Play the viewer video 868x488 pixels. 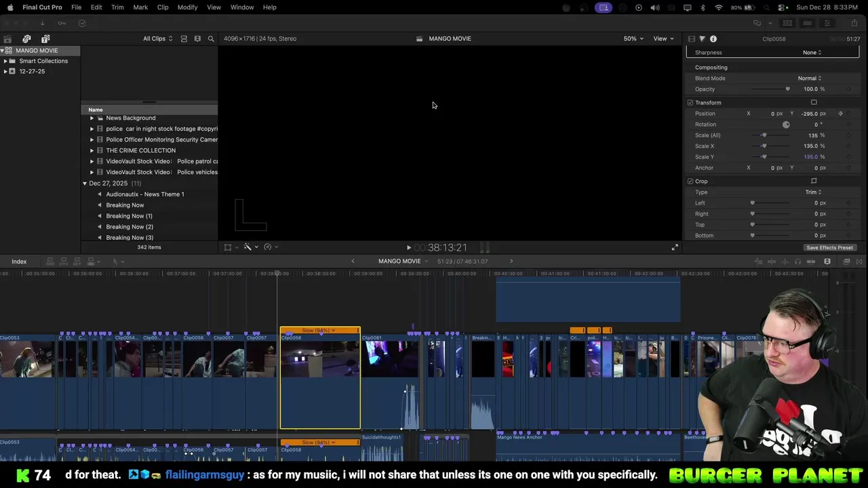[x=409, y=248]
